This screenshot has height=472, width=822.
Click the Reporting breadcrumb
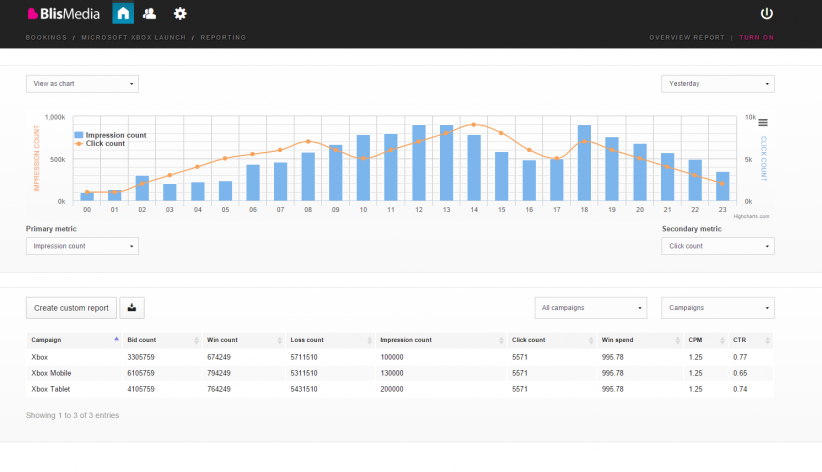tap(223, 38)
